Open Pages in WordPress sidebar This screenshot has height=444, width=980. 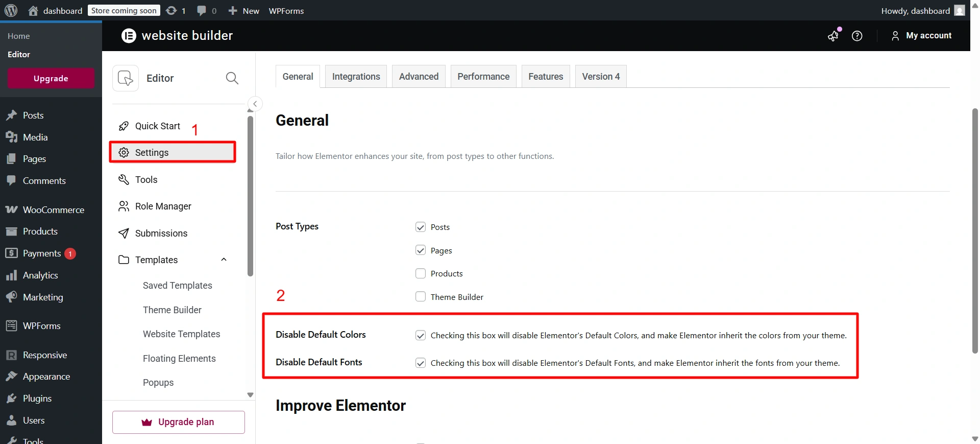(34, 159)
